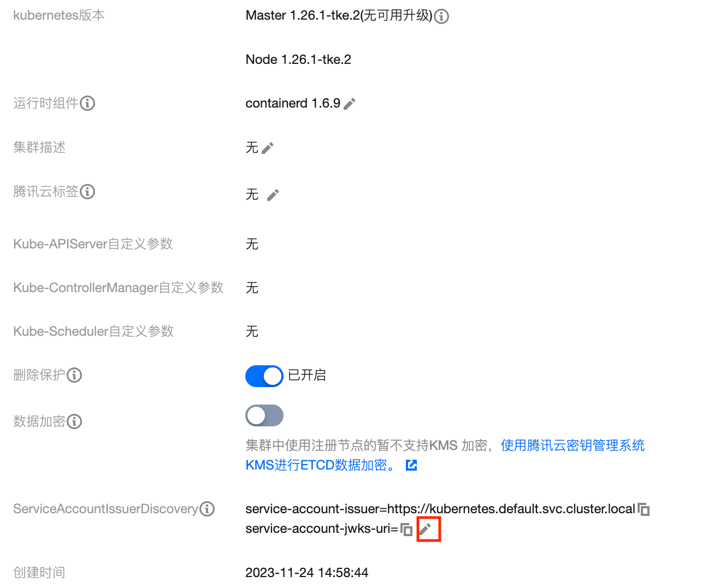Edit the ServiceAccountIssuerDiscovery settings

[425, 529]
